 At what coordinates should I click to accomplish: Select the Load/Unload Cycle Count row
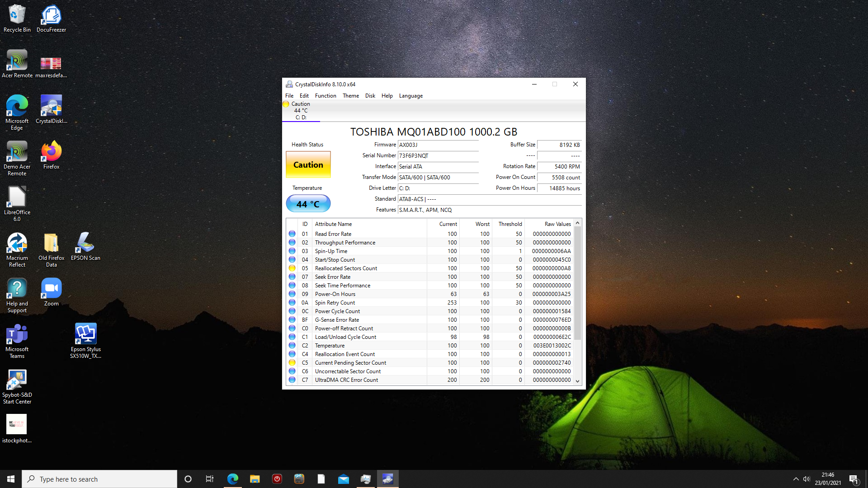(430, 337)
